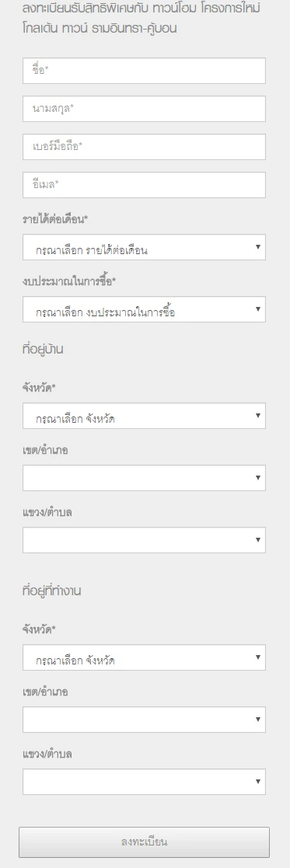The width and height of the screenshot is (290, 868).
Task: Open the home address เขต/อำเภอ dropdown
Action: (144, 478)
